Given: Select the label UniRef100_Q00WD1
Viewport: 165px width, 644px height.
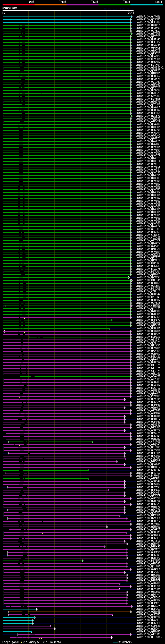Looking at the screenshot, I should tap(148, 331).
